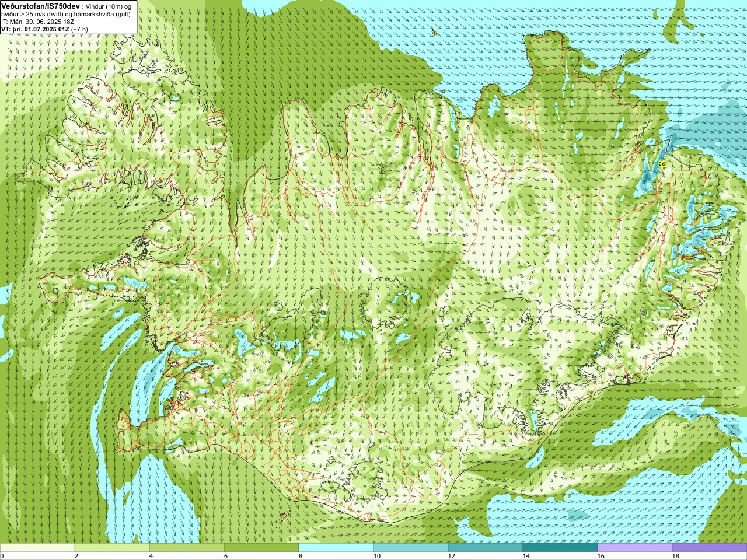This screenshot has height=560, width=747.
Task: Click the '0' label on the wind scale
Action: 2,556
